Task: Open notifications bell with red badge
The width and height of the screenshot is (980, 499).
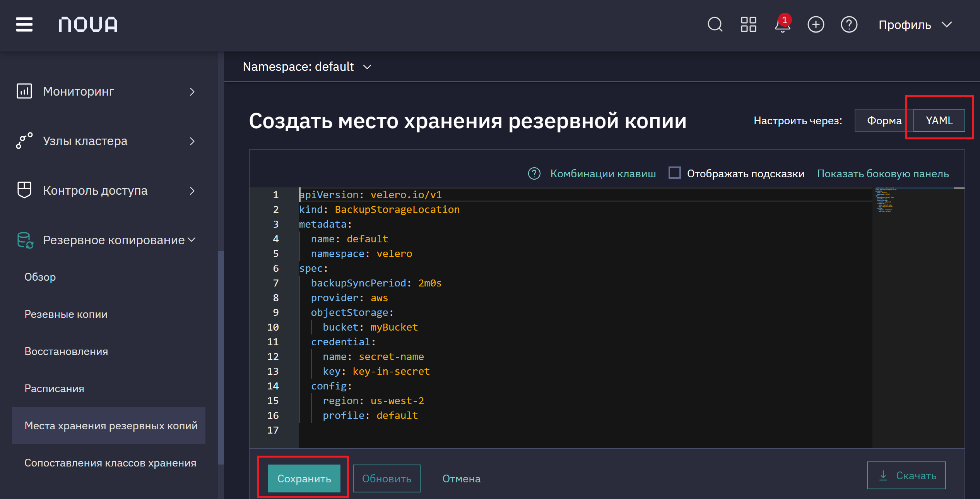Action: tap(783, 24)
